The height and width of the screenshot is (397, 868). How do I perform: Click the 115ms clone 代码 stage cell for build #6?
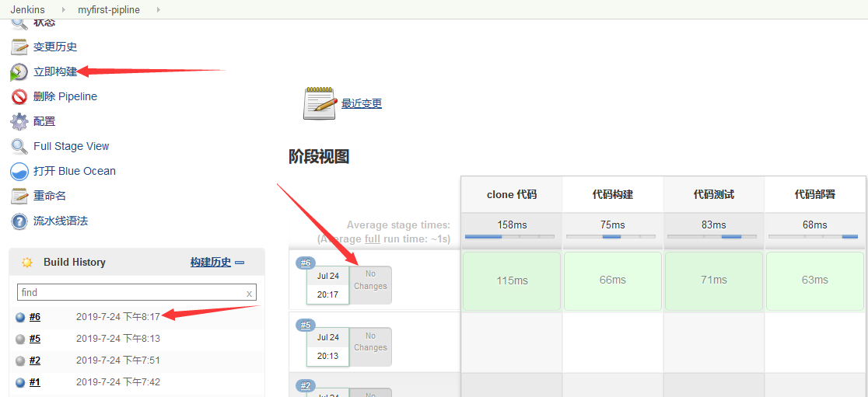click(x=511, y=280)
